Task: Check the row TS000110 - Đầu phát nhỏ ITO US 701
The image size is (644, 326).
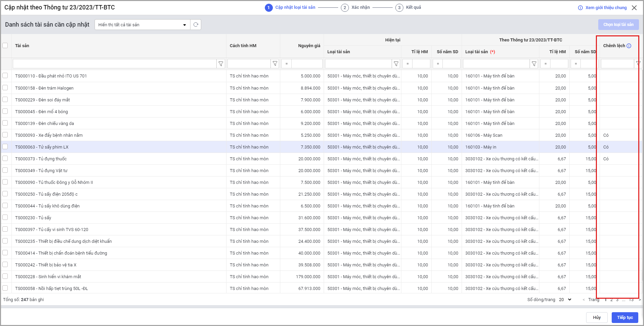Action: [x=5, y=76]
